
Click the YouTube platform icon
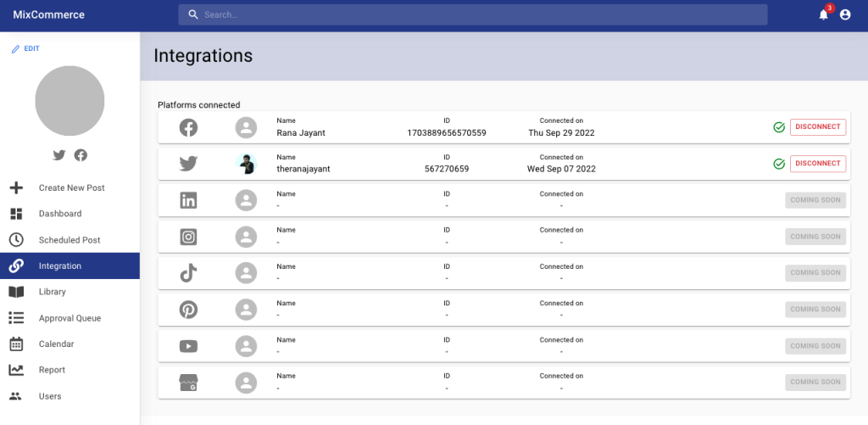pyautogui.click(x=188, y=345)
